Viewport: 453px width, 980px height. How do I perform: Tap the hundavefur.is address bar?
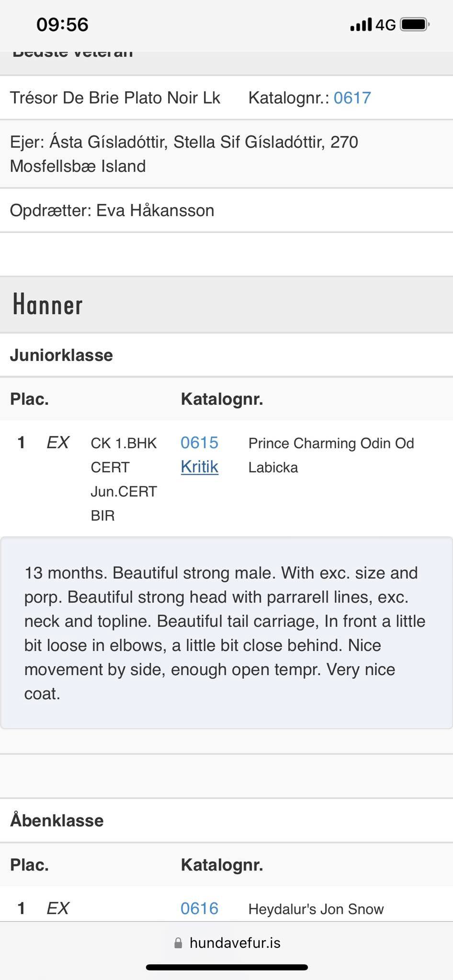226,943
